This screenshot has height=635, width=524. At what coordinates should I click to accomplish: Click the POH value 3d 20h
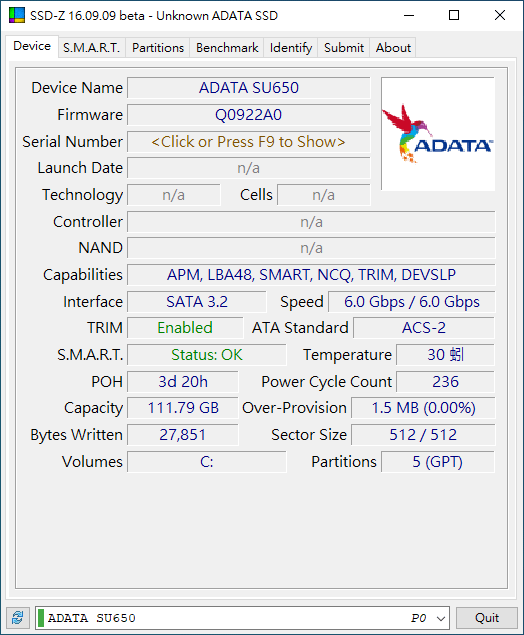click(183, 381)
